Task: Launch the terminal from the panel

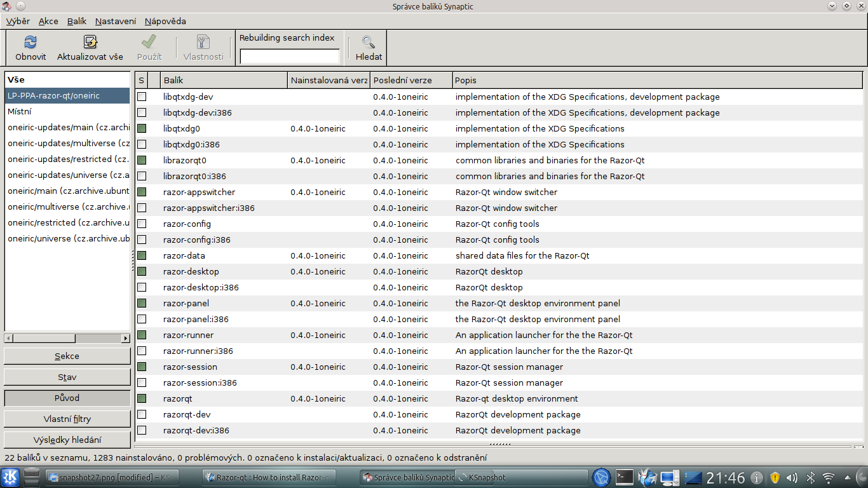Action: click(625, 477)
